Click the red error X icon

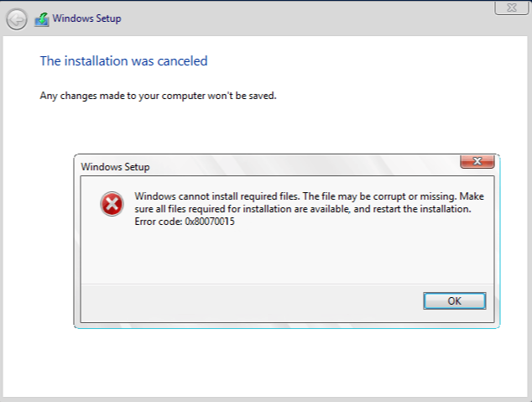tap(112, 203)
